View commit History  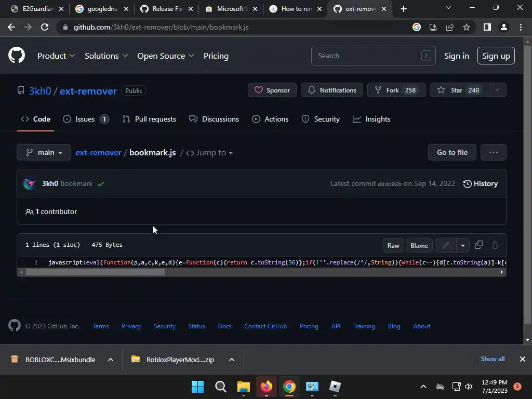[481, 183]
